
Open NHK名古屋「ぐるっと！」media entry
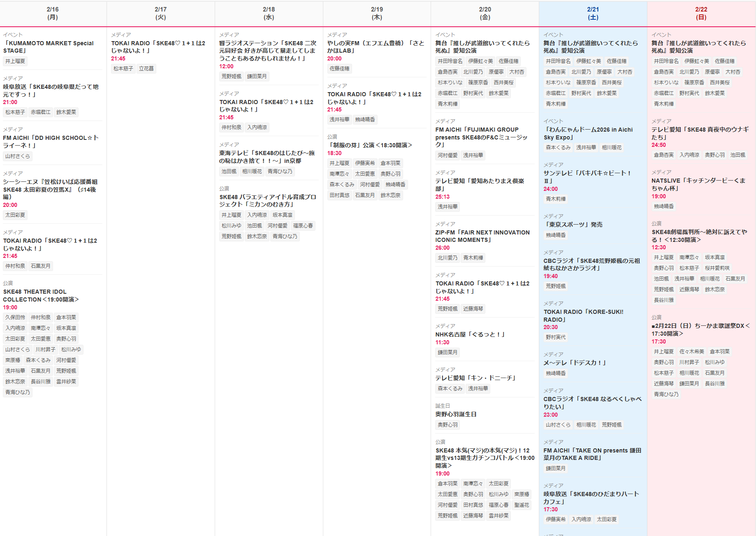click(470, 334)
